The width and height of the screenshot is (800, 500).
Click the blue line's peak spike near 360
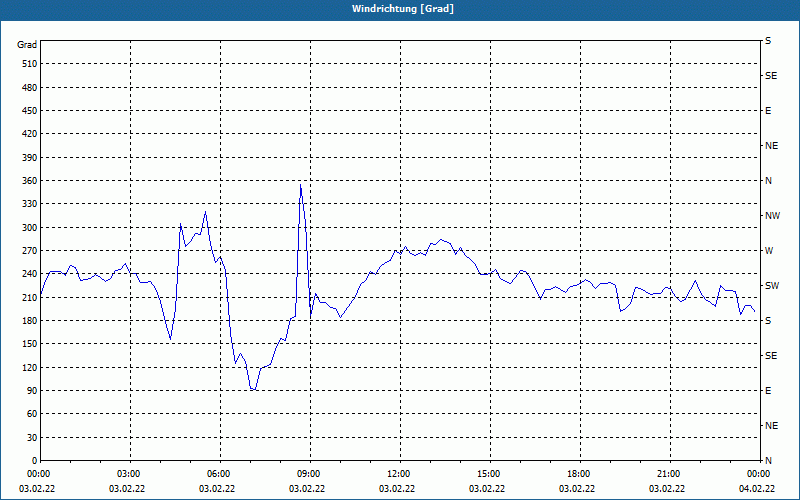[301, 185]
